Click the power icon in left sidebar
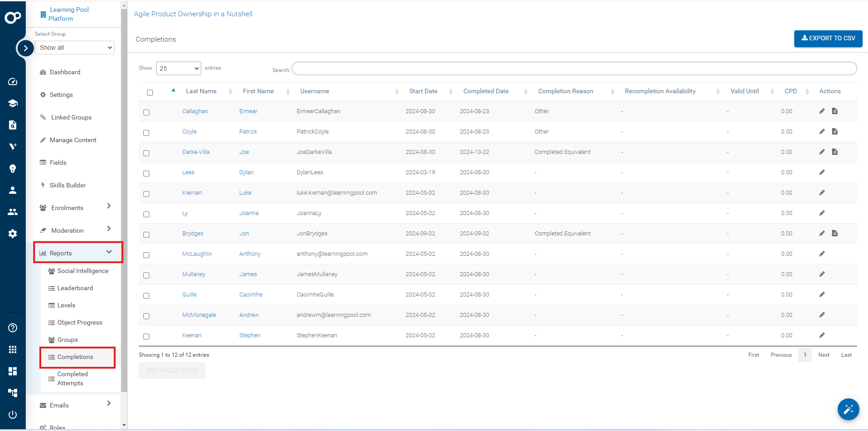 13,414
